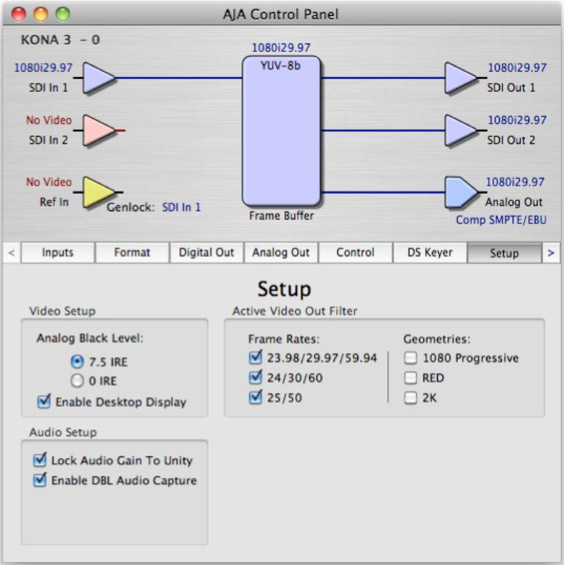Image resolution: width=564 pixels, height=565 pixels.
Task: Open the Digital Out tab
Action: click(206, 253)
